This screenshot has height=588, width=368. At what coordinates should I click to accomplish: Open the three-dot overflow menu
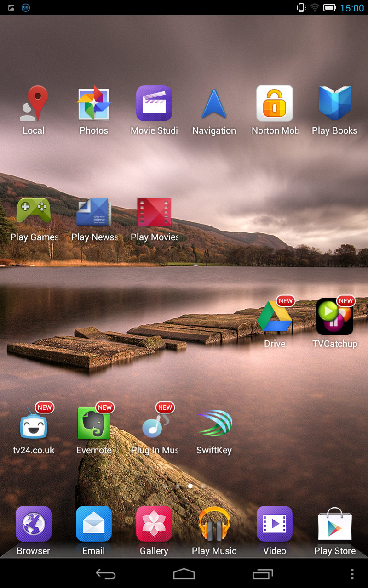click(352, 574)
